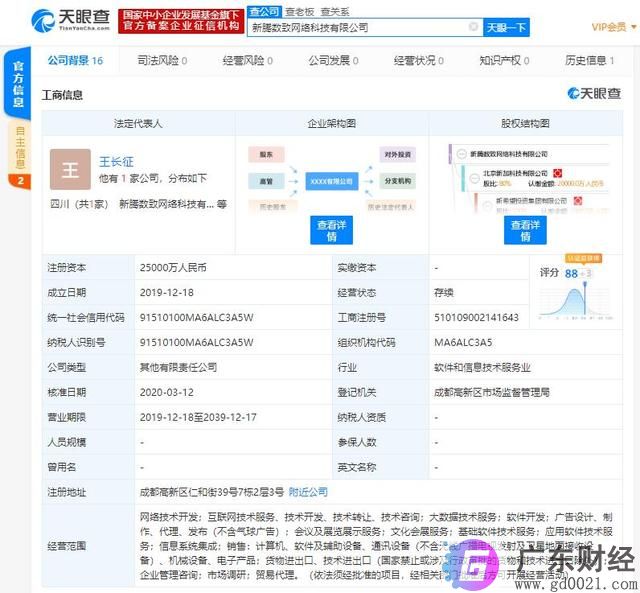Open the 历史信息 tab
Viewport: 640px width, 593px height.
[x=590, y=61]
